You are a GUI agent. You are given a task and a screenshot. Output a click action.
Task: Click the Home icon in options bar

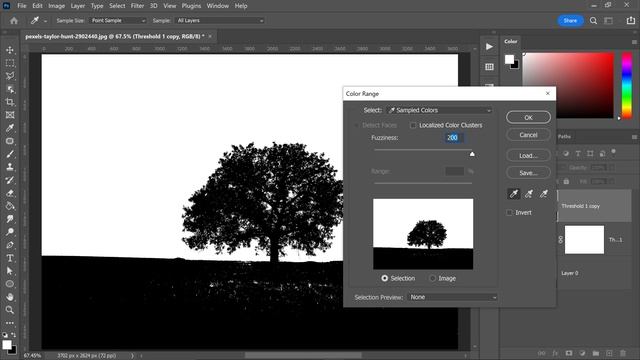(14, 20)
